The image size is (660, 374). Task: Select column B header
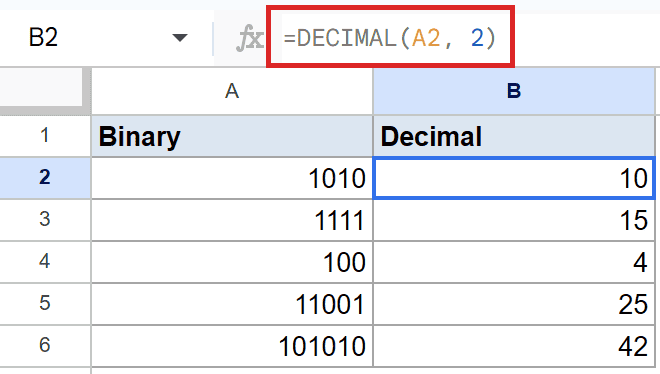coord(514,91)
